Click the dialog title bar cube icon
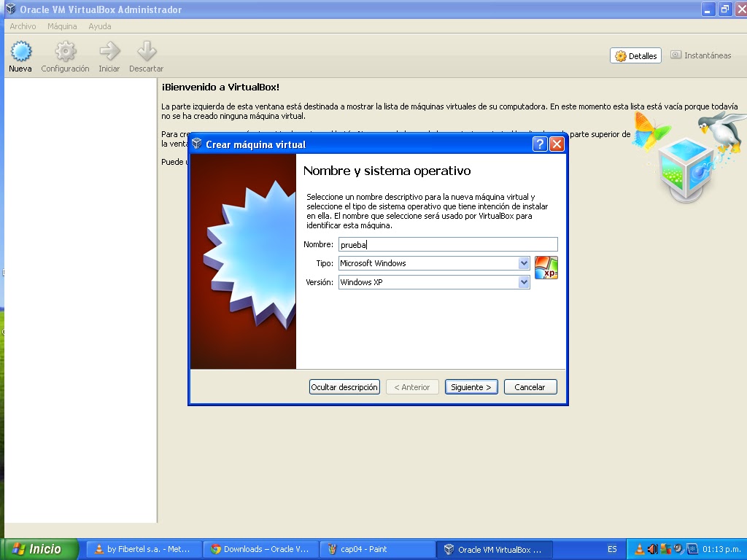This screenshot has width=747, height=560. (197, 144)
